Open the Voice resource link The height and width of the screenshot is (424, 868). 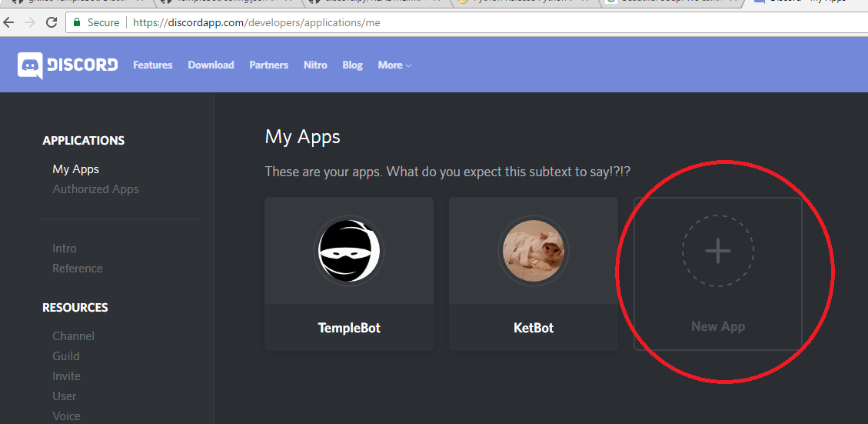point(66,416)
